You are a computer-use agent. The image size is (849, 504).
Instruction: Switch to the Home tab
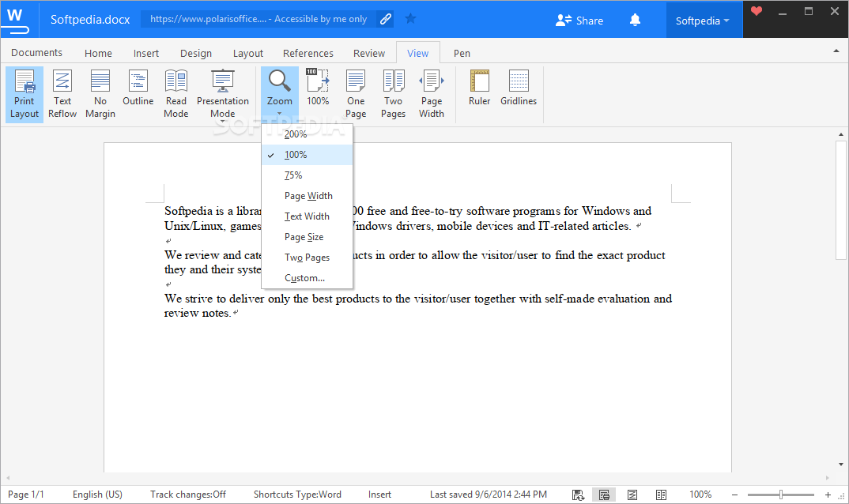click(x=98, y=53)
